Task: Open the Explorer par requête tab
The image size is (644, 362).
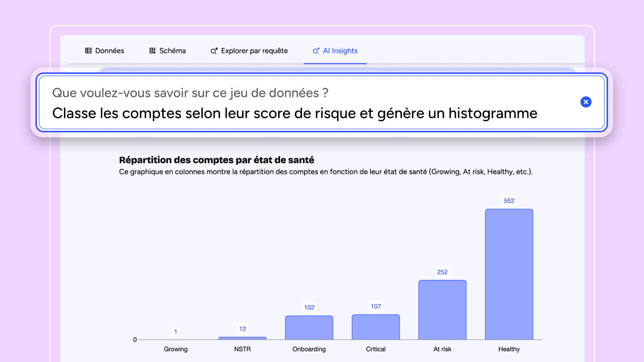Action: tap(254, 51)
